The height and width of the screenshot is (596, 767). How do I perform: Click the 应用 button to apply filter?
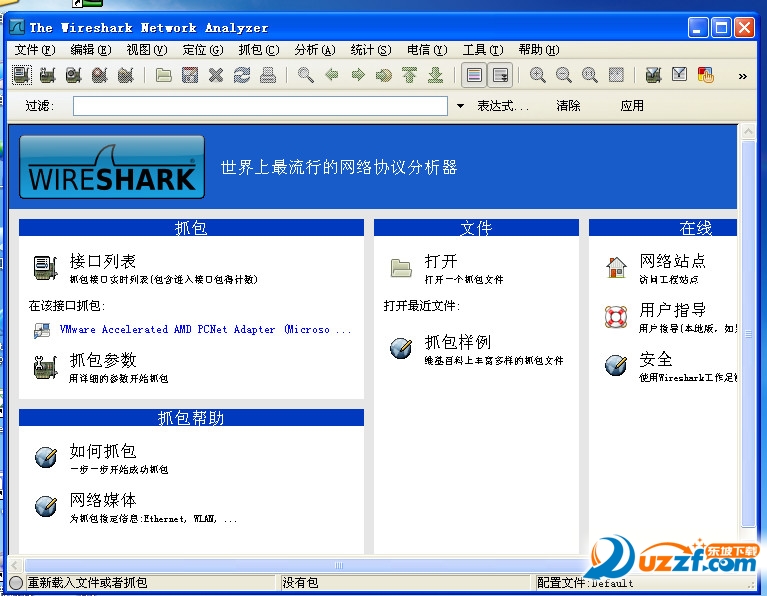click(x=632, y=106)
